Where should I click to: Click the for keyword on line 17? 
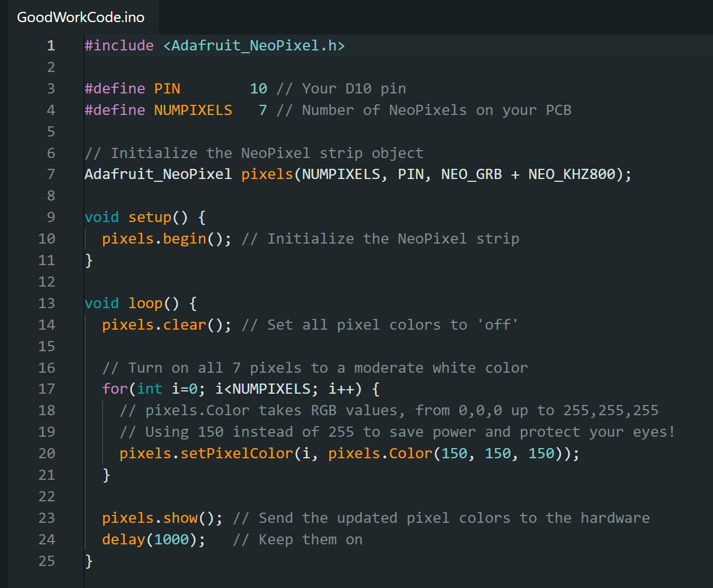[x=115, y=389]
